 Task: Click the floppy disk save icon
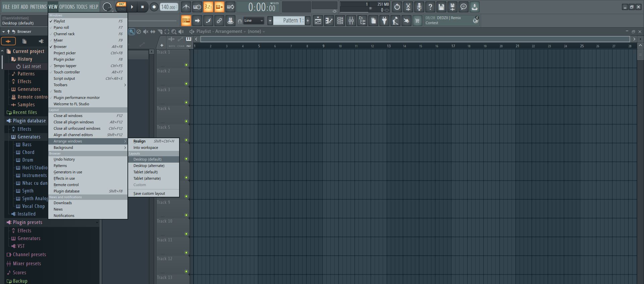point(441,7)
